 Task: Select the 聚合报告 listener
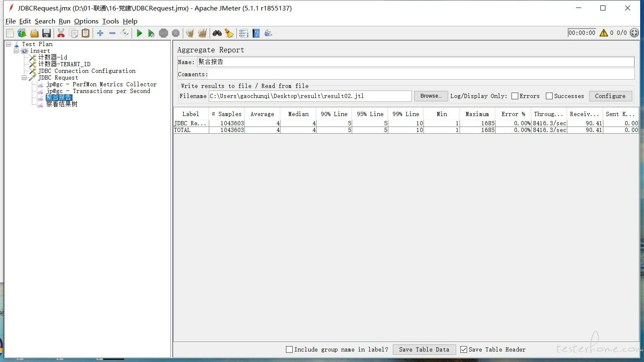coord(59,98)
